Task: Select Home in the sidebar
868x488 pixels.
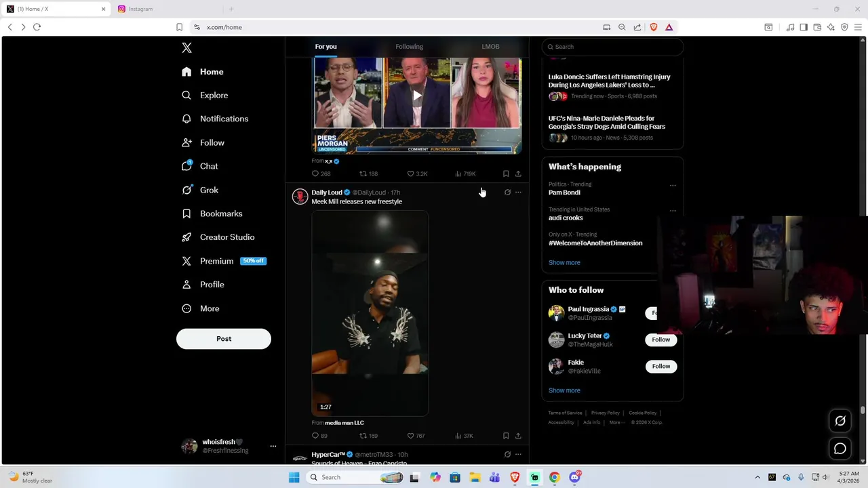Action: [x=203, y=72]
